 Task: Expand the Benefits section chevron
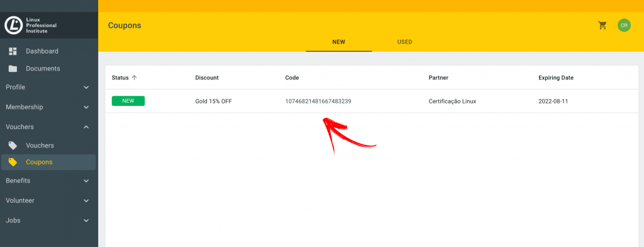coord(86,181)
